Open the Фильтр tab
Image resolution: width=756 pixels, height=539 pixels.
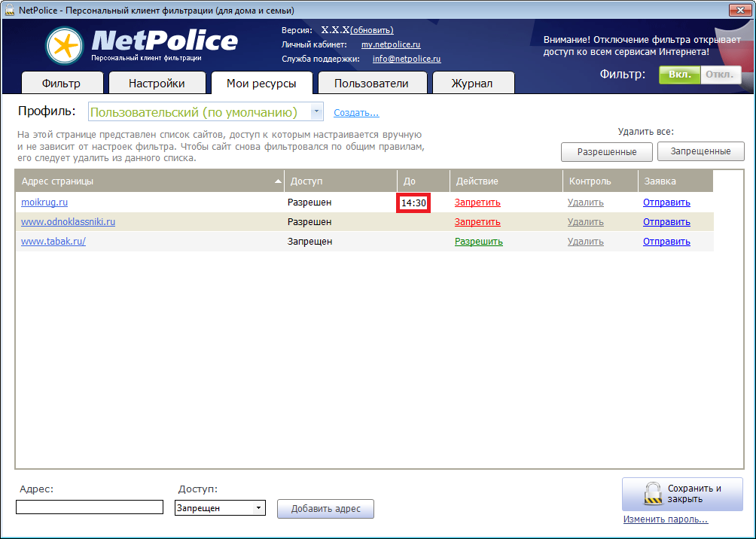(x=62, y=83)
